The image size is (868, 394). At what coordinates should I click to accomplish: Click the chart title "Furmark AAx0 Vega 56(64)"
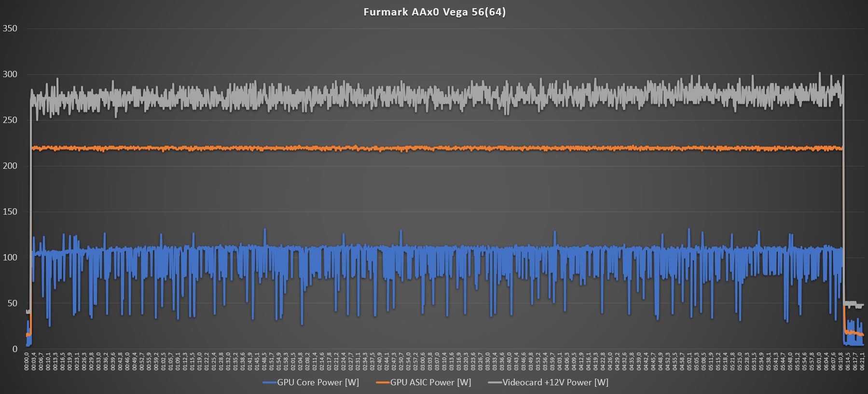click(x=435, y=12)
